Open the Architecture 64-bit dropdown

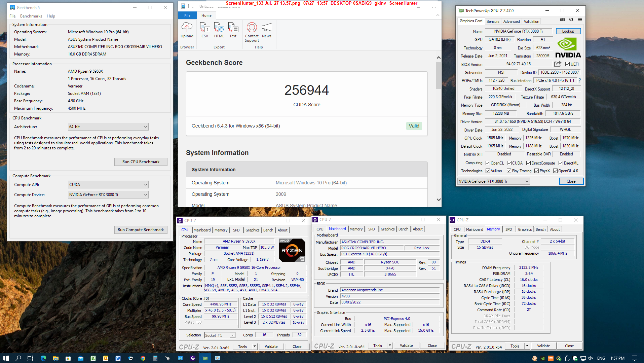point(108,127)
